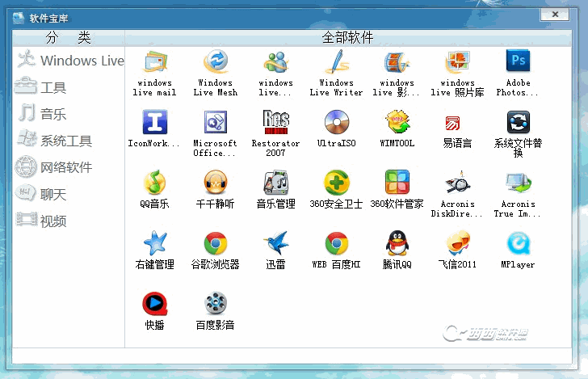Launch 腾讯QQ penguin icon
588x379 pixels.
pos(397,242)
